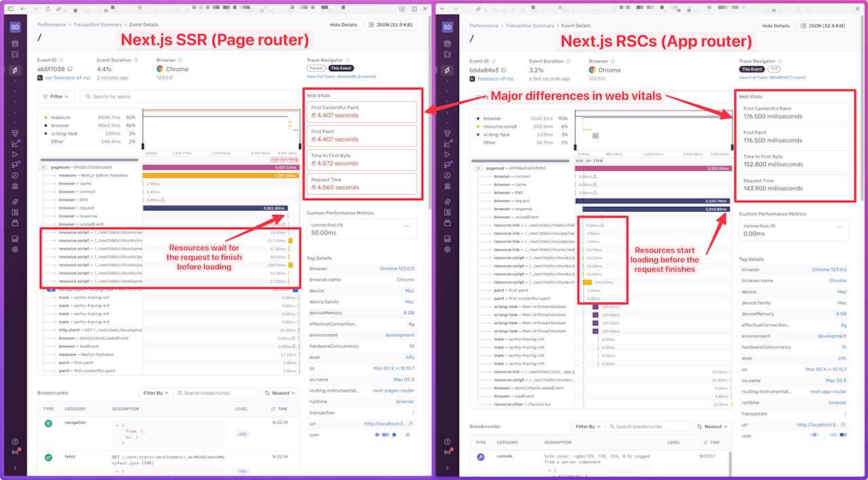Open Filter By dropdown in right window breadcrumbs

pos(588,426)
